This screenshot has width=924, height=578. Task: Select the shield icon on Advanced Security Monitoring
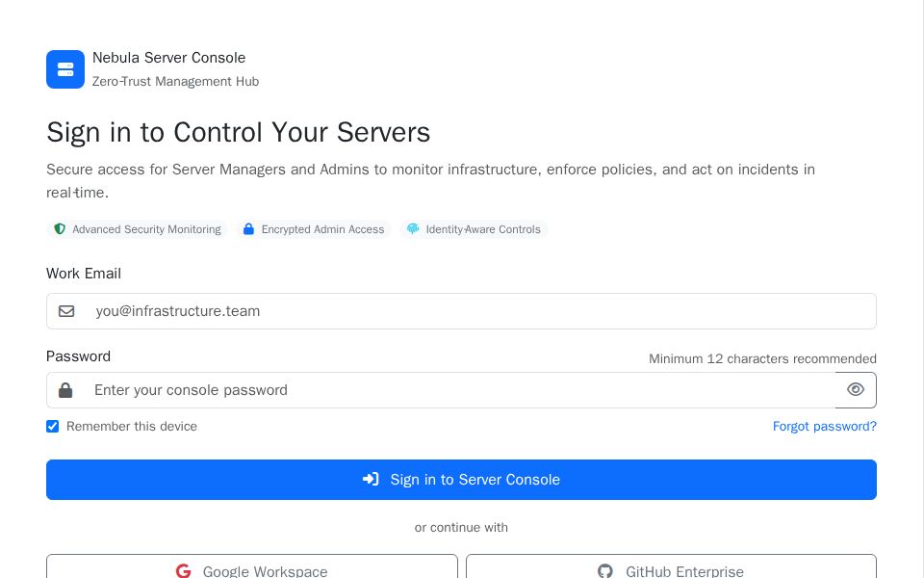59,229
